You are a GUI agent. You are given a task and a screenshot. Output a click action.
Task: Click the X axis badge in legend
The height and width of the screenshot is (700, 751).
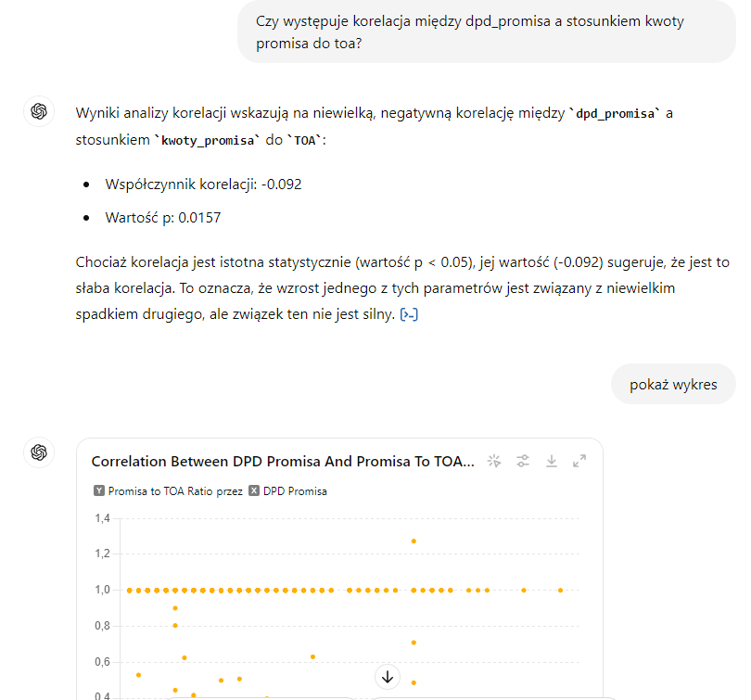pos(254,491)
